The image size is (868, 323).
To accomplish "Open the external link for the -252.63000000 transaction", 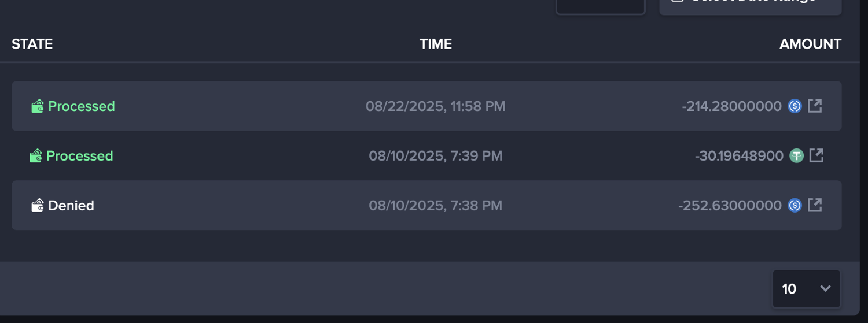I will (x=815, y=205).
